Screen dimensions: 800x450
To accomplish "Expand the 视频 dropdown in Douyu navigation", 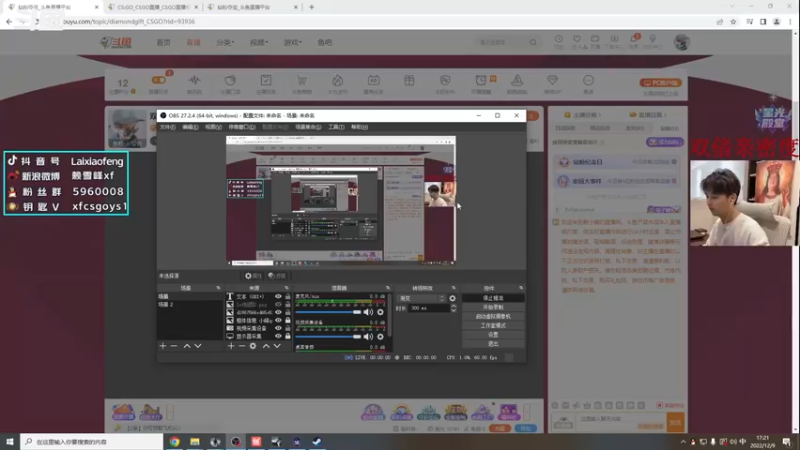I will tap(259, 42).
